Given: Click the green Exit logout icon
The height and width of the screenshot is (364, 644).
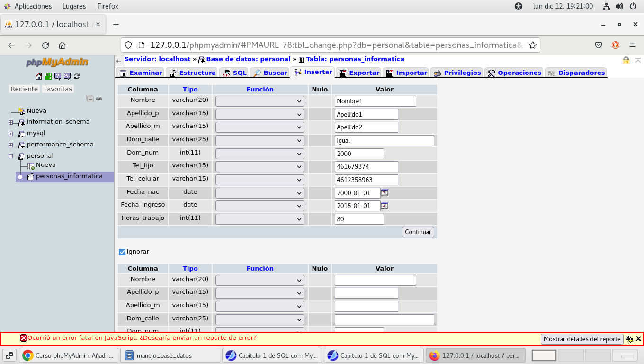Looking at the screenshot, I should 48,76.
